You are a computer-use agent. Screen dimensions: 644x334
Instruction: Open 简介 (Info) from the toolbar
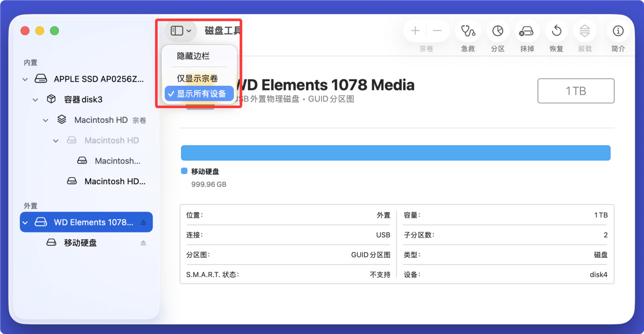[618, 30]
